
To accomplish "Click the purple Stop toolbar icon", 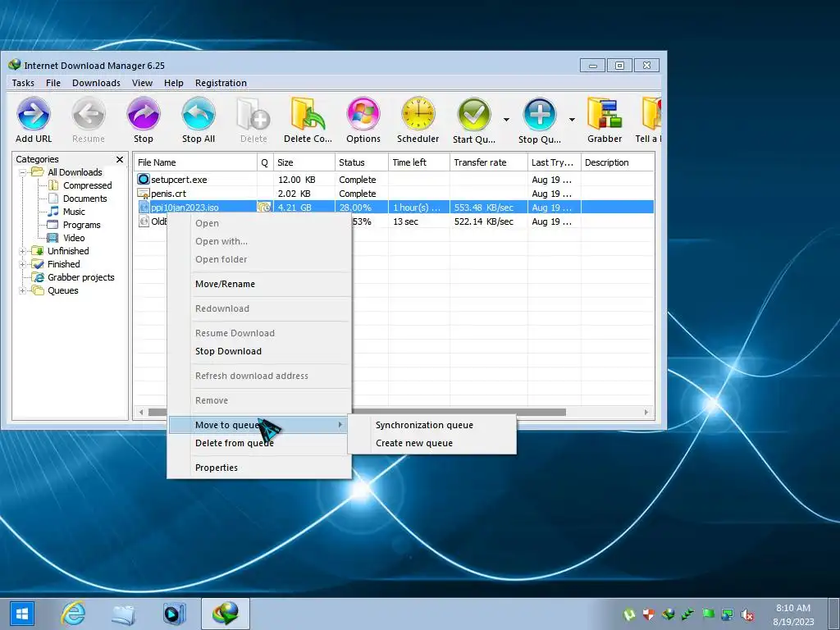I will (143, 120).
